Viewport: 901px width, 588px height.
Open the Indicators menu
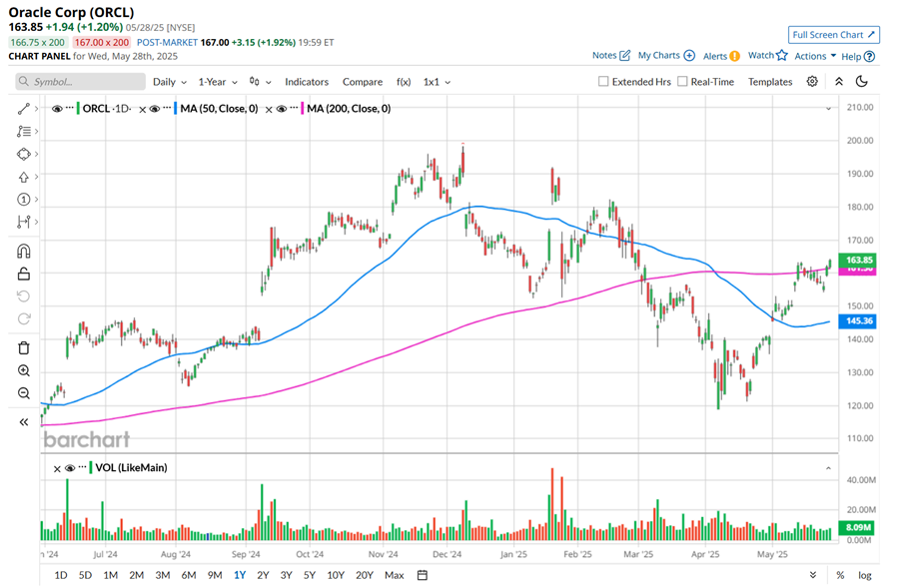point(307,82)
